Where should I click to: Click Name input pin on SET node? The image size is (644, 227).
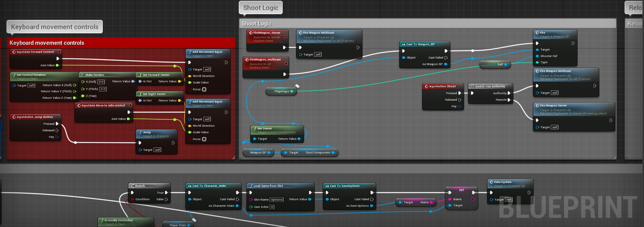(x=450, y=199)
